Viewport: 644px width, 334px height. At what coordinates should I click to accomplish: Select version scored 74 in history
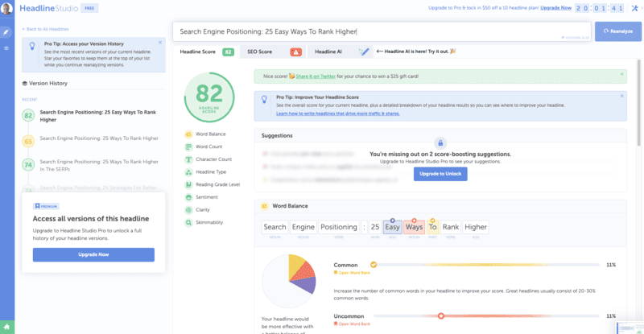tap(93, 165)
